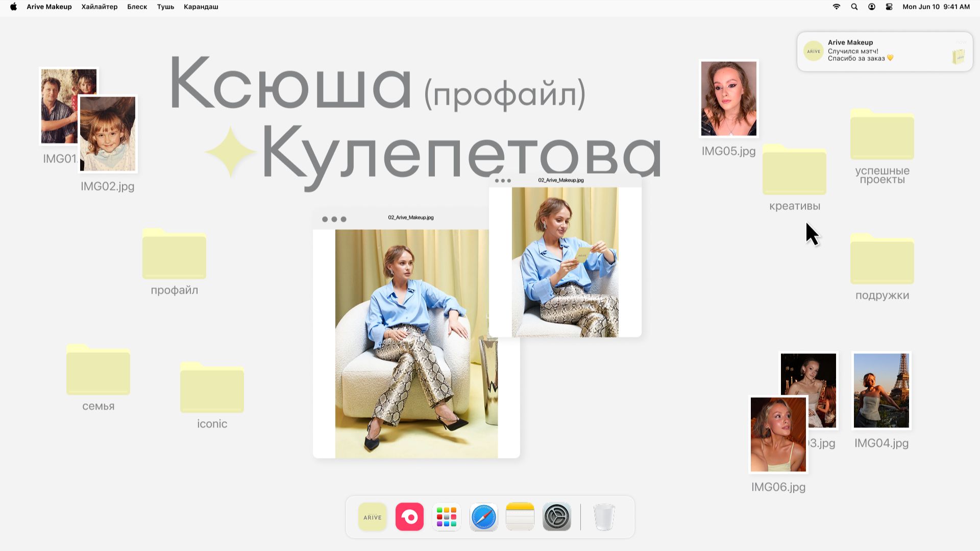980x551 pixels.
Task: Click the date and time in the menu bar
Action: 936,7
